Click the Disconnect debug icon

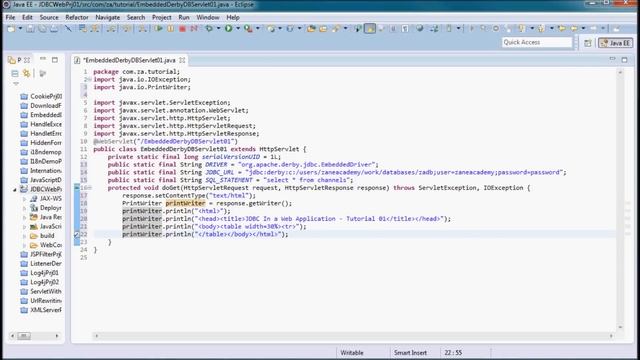[x=194, y=29]
